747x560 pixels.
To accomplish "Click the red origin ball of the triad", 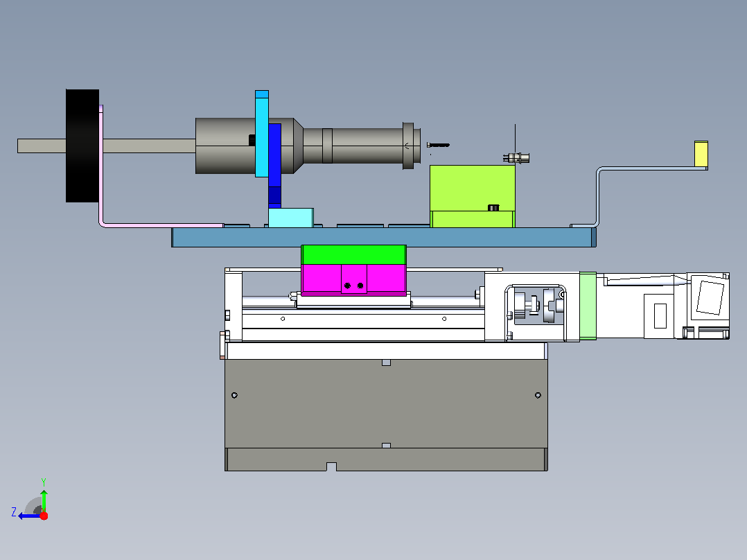I will 44,516.
